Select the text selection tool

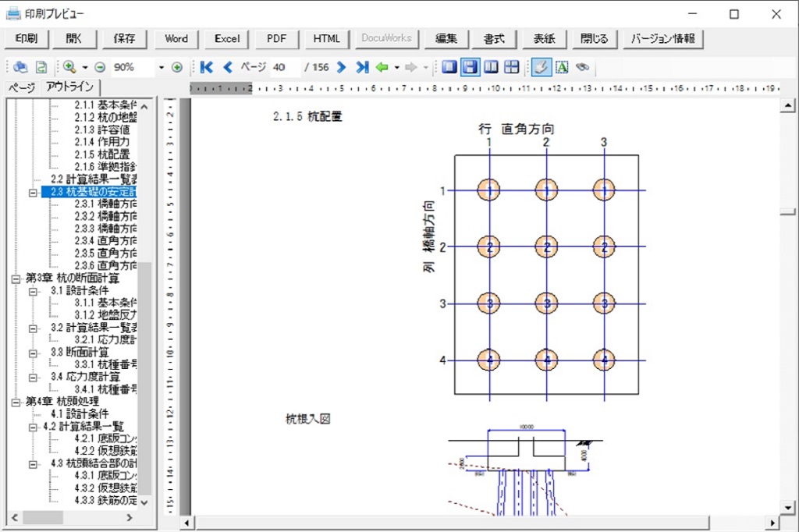[562, 67]
